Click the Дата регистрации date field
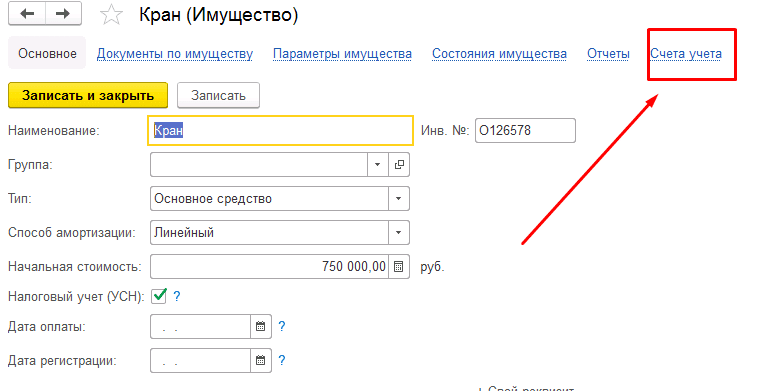 [x=201, y=360]
